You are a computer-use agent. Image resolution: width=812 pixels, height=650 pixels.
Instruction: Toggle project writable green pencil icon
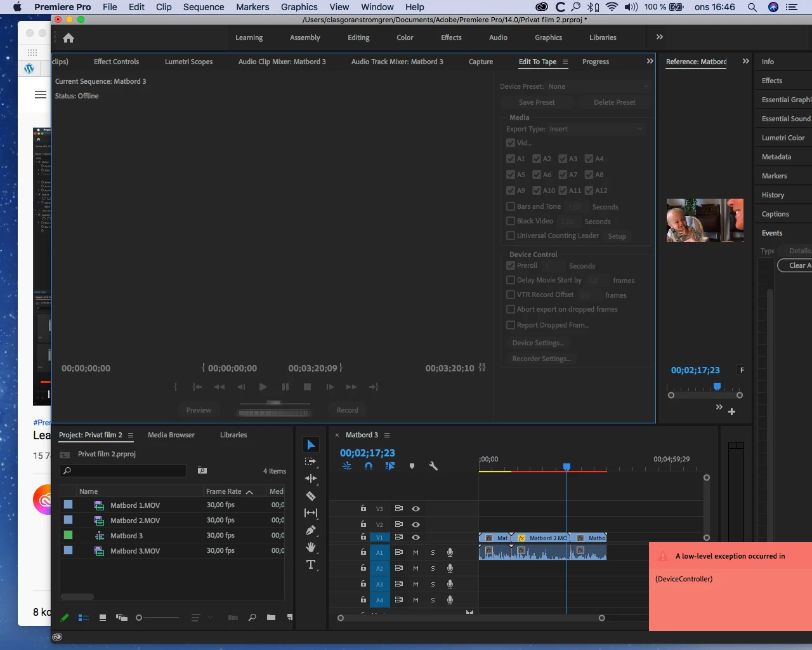pyautogui.click(x=65, y=618)
